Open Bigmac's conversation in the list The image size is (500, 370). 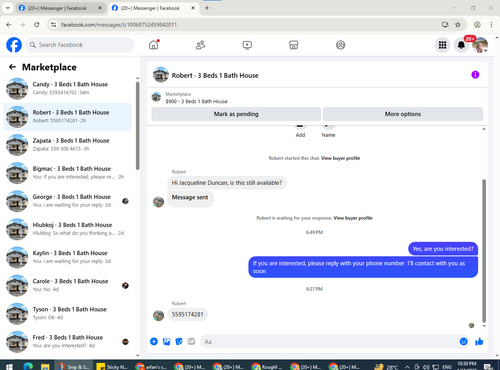[67, 173]
